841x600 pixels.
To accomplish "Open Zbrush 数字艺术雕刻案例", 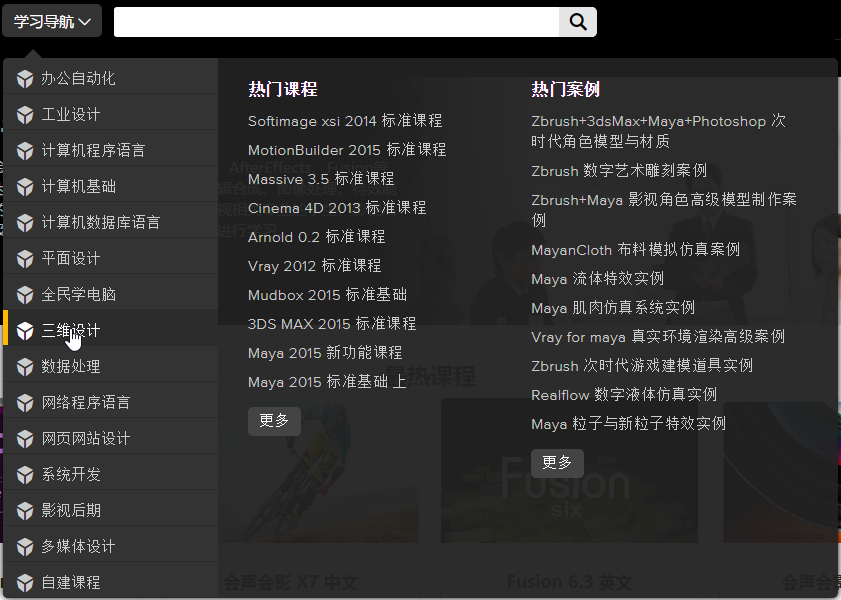I will 619,171.
